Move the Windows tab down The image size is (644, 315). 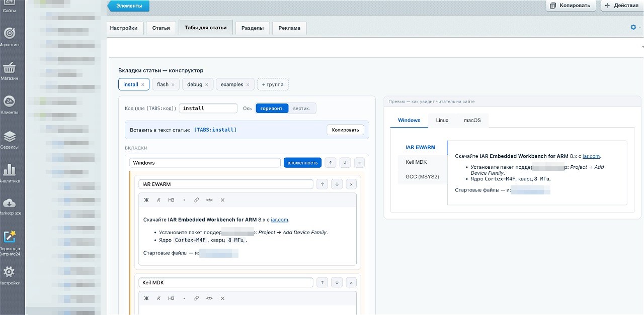click(x=345, y=163)
